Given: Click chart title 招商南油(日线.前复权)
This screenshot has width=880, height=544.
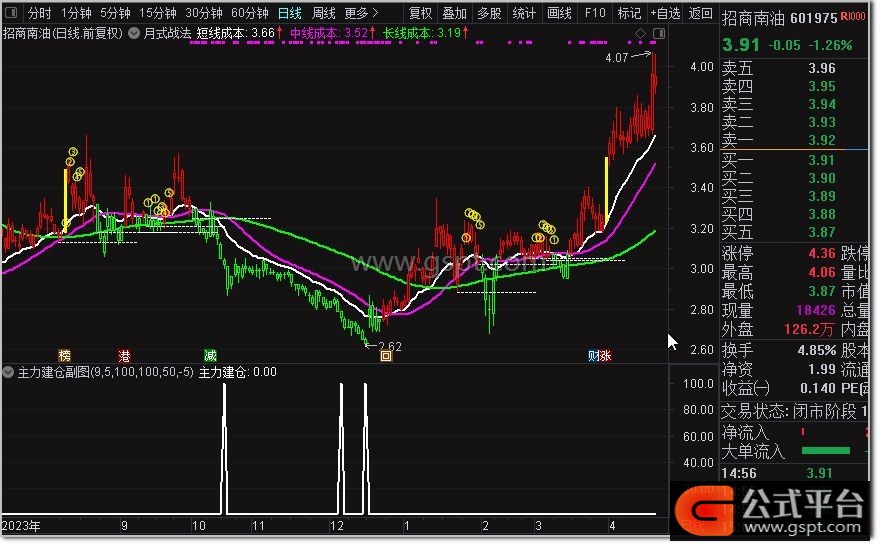Looking at the screenshot, I should pyautogui.click(x=62, y=33).
